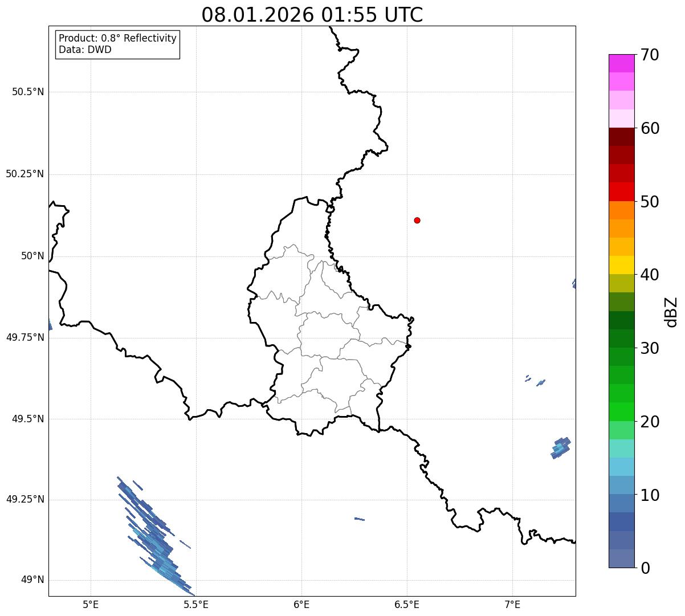Viewport: 685px width, 616px height.
Task: Click the bottom slate-blue colorbar swatch at 0
Action: coord(621,558)
